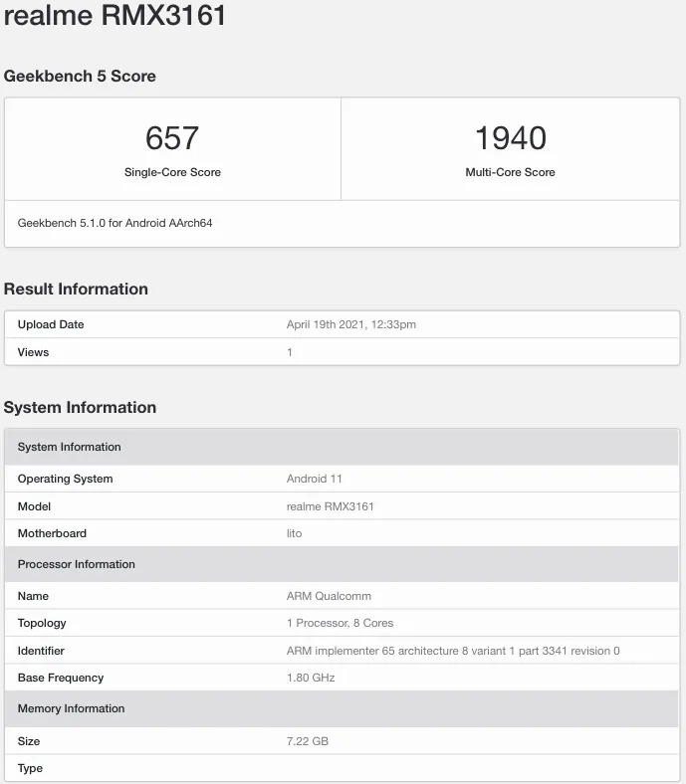Click the Base Frequency value 1.80 GHz
The image size is (686, 784).
click(x=311, y=678)
